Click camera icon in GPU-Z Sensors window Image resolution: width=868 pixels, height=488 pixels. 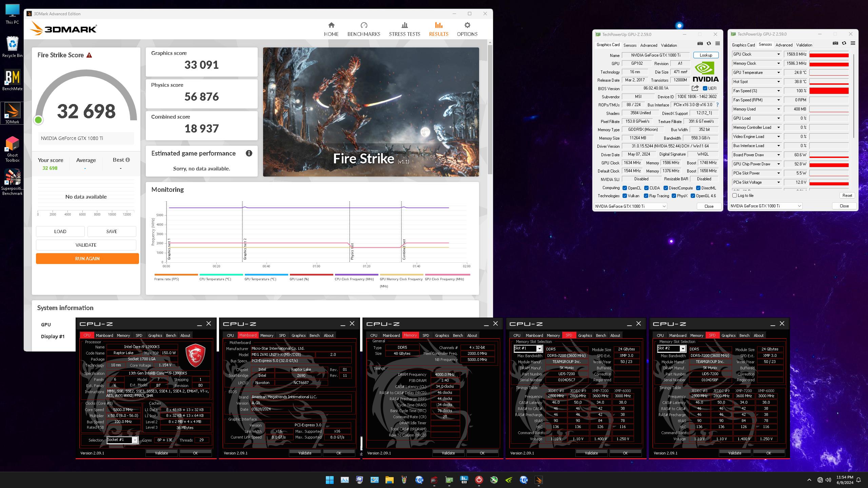835,43
